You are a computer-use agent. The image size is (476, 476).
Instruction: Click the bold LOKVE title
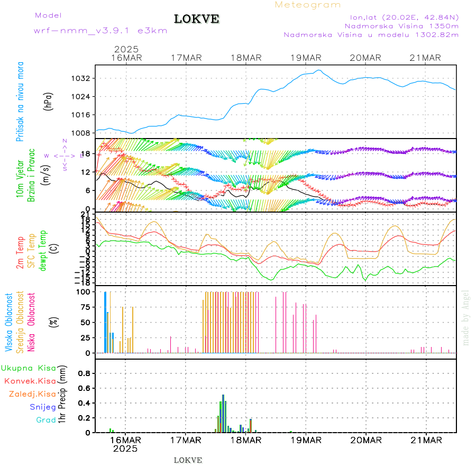tap(197, 20)
